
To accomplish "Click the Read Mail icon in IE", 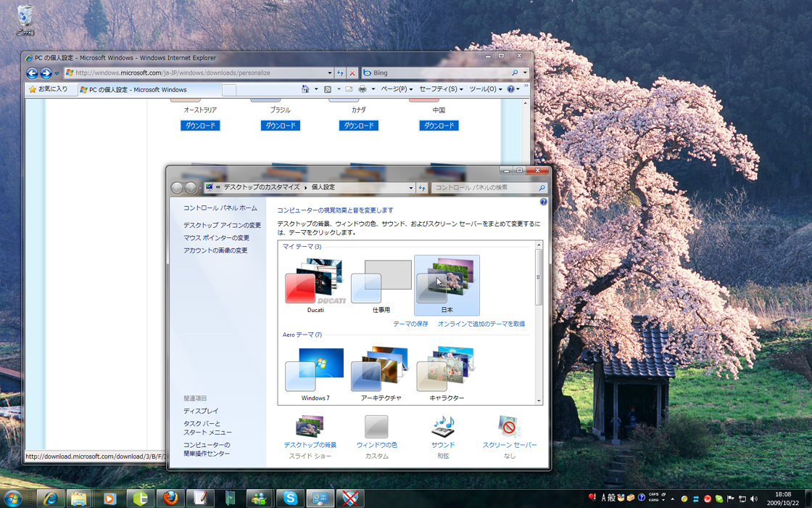I will 349,89.
